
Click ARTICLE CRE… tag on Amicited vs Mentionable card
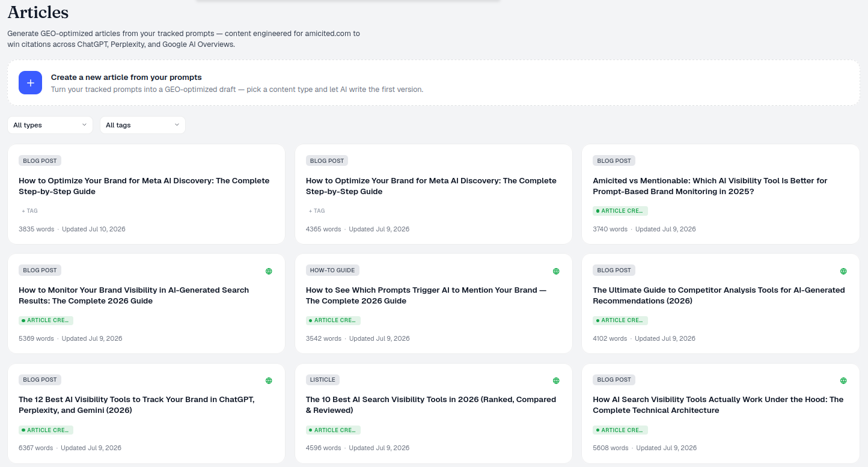[620, 211]
